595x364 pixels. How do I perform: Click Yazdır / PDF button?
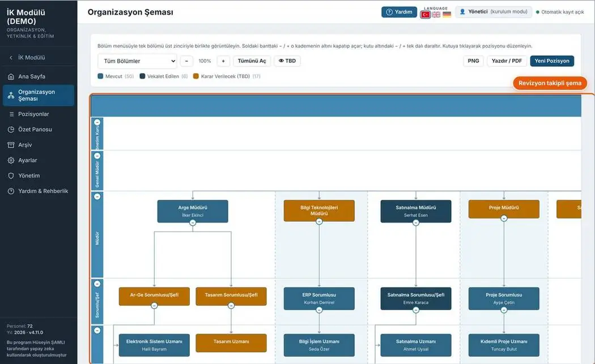(x=507, y=61)
